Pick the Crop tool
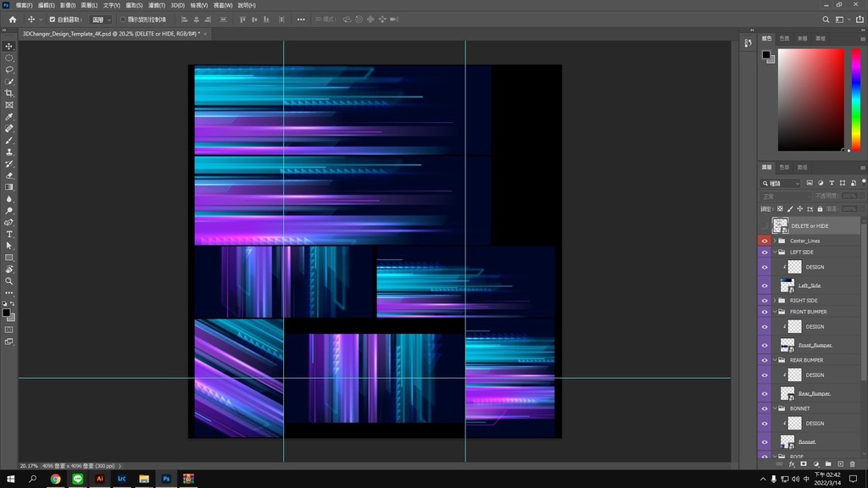Viewport: 868px width, 488px height. (9, 93)
